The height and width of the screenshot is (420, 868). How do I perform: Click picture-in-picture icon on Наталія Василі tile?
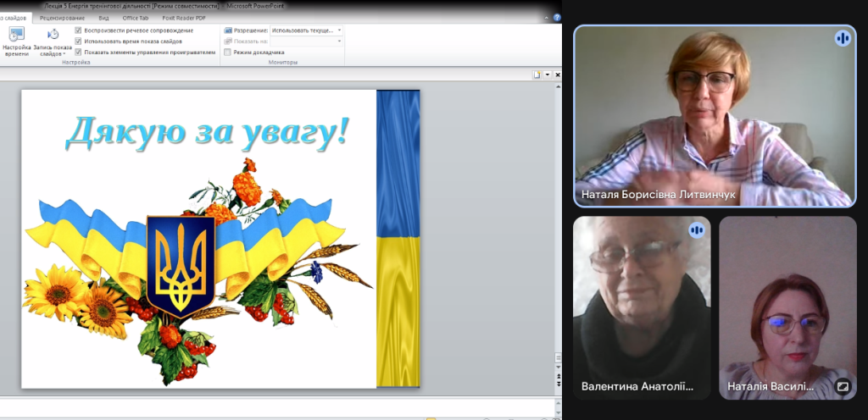pyautogui.click(x=842, y=386)
